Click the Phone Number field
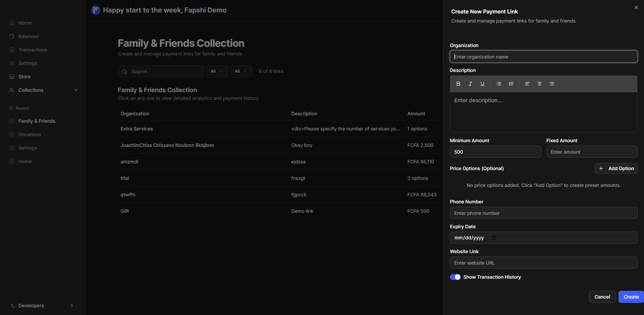The image size is (644, 315). pyautogui.click(x=544, y=213)
